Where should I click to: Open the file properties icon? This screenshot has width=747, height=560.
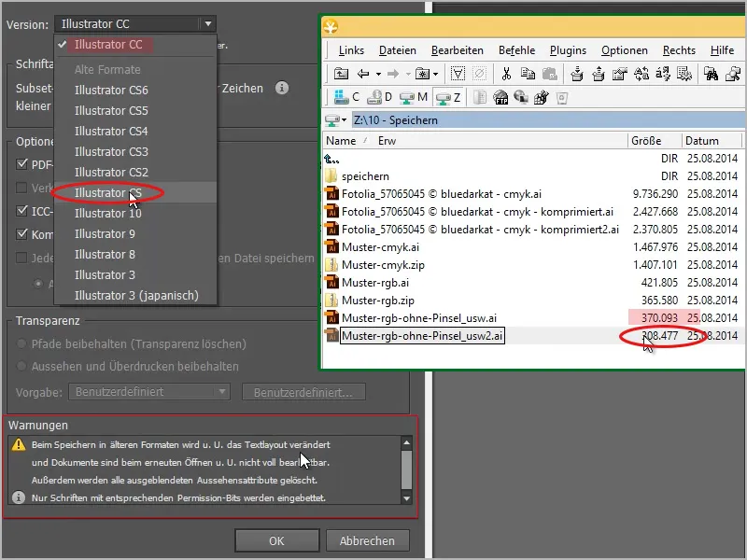click(619, 74)
